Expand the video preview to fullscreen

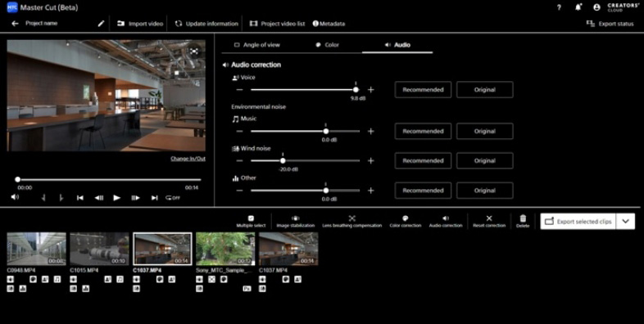click(194, 52)
